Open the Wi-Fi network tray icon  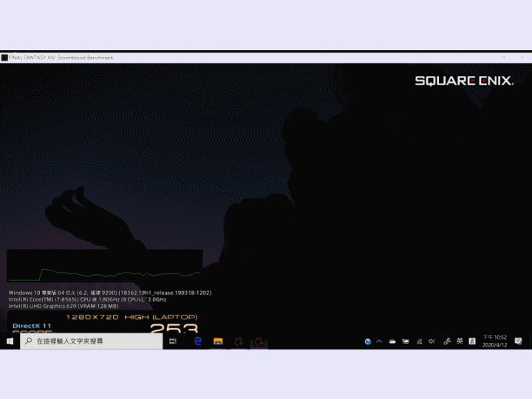(420, 341)
